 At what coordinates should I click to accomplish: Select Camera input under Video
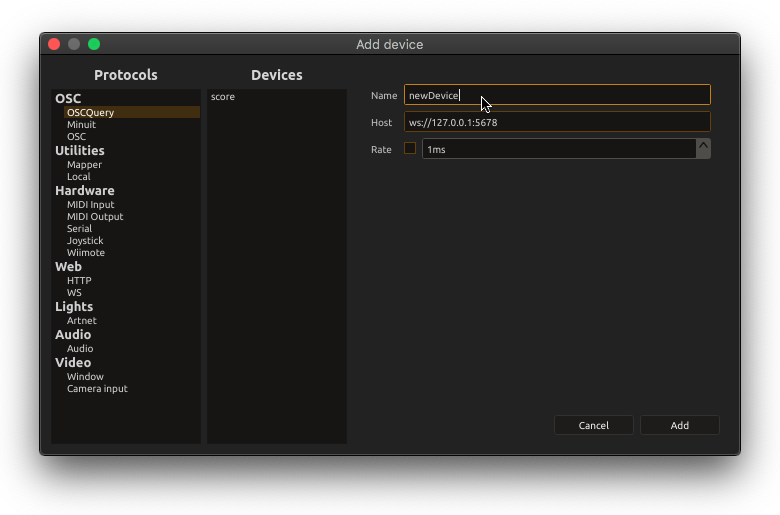[98, 389]
